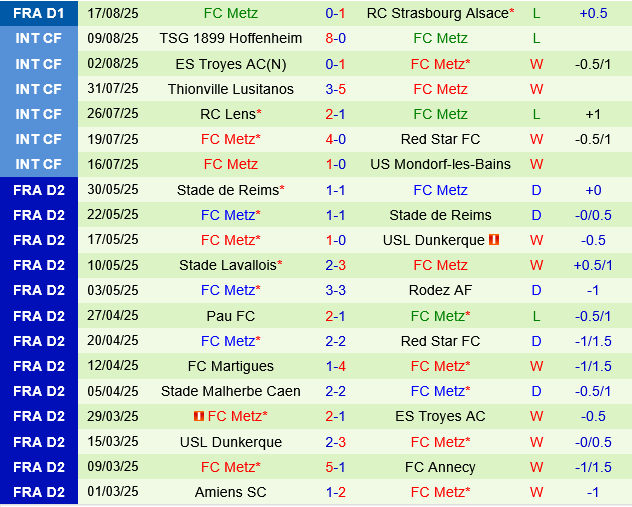The width and height of the screenshot is (632, 507).
Task: Click the 4-0 match score
Action: [336, 139]
